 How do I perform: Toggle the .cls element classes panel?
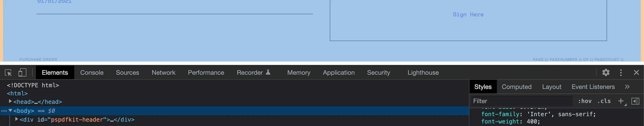(x=604, y=101)
